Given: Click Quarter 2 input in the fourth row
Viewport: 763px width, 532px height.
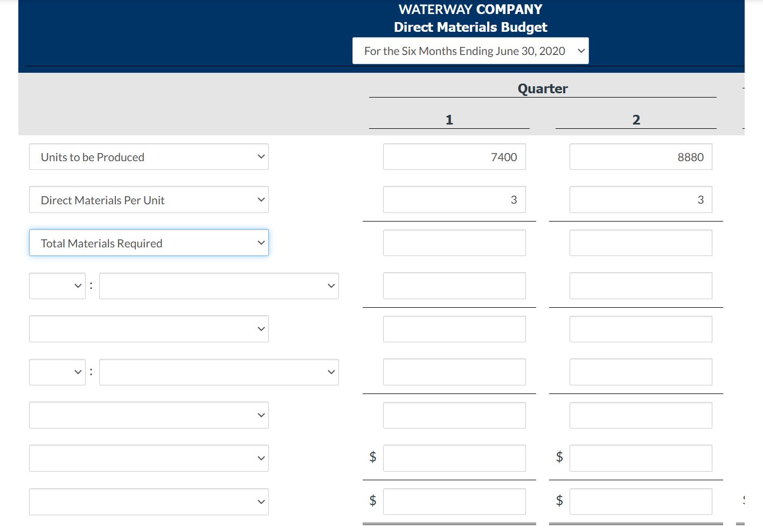Looking at the screenshot, I should (x=641, y=286).
